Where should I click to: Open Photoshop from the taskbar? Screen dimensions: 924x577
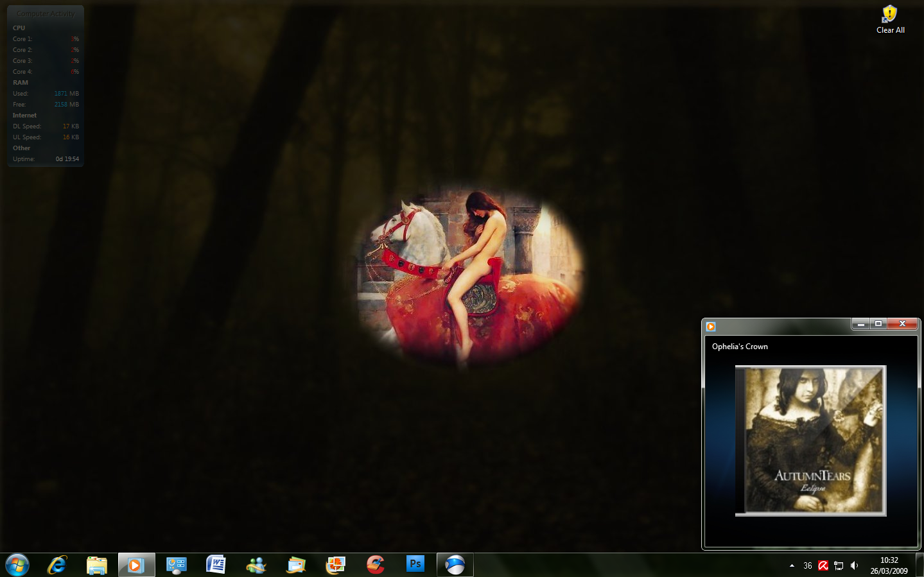(x=415, y=564)
